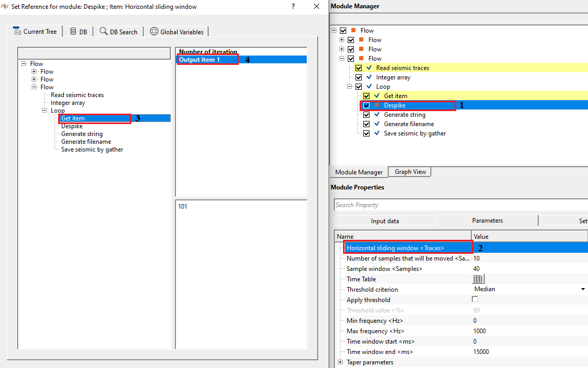Screen dimensions: 588x368
Task: Open the DB Search magnifier tab
Action: [x=104, y=31]
